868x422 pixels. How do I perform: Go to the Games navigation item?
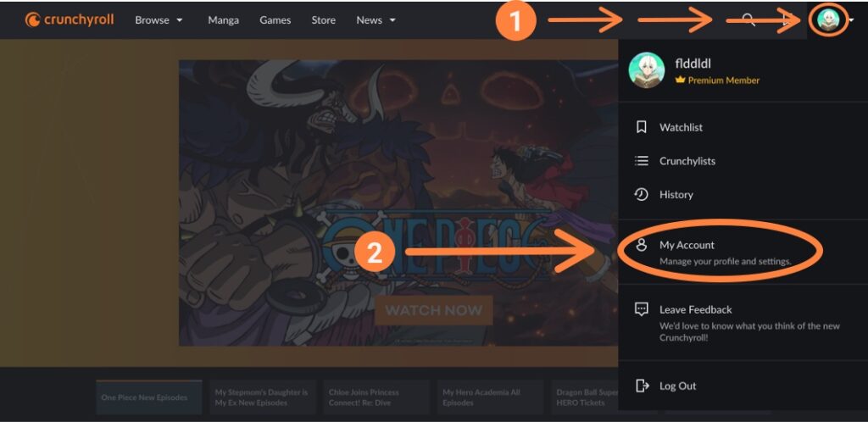[x=275, y=19]
